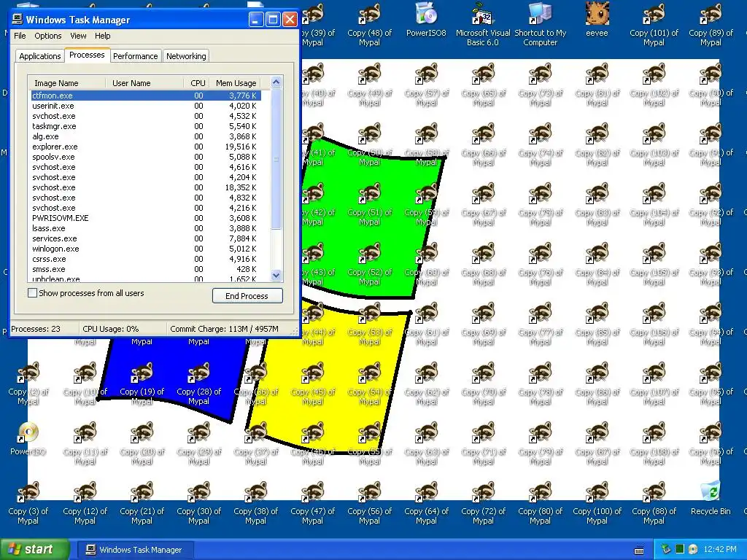Select the lsass.exe process
Image resolution: width=747 pixels, height=560 pixels.
tap(146, 228)
